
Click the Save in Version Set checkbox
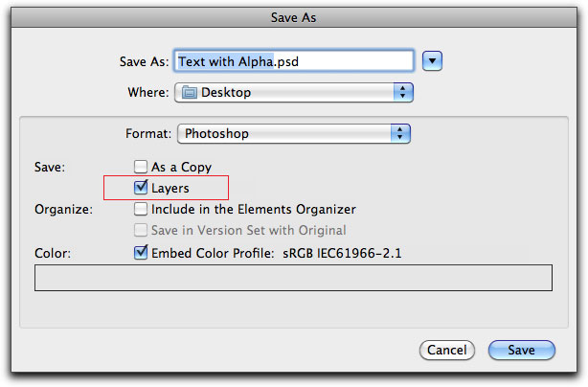[x=141, y=230]
